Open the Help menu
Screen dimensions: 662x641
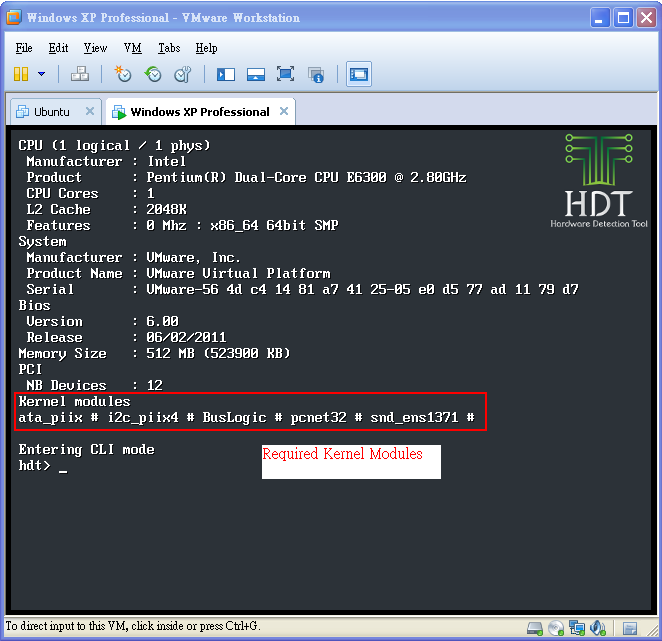tap(206, 48)
